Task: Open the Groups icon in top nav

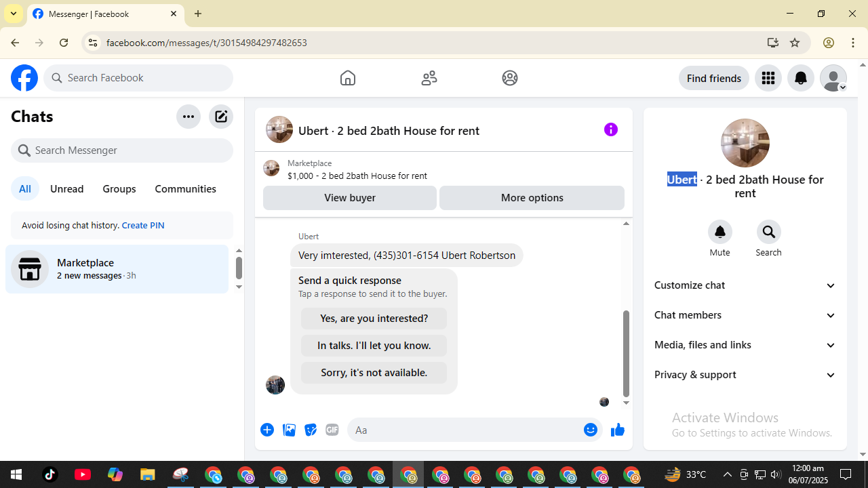Action: (x=510, y=78)
